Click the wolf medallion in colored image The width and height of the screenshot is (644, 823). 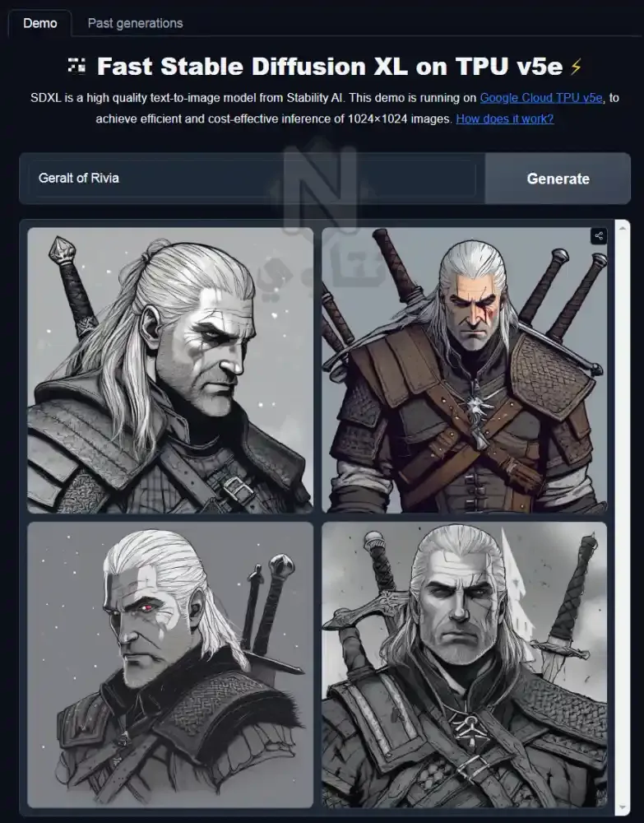pyautogui.click(x=477, y=405)
